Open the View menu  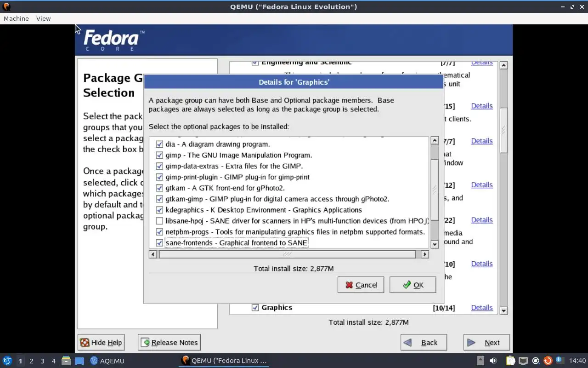pyautogui.click(x=43, y=18)
